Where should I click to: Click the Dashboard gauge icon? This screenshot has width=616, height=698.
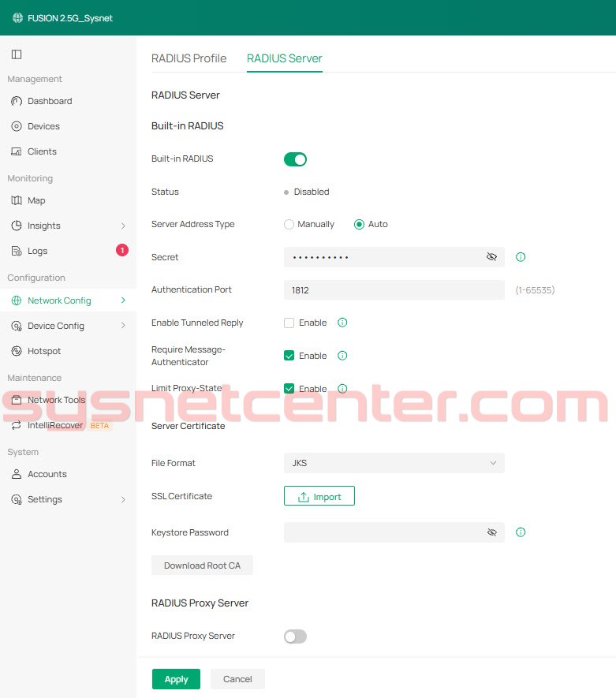click(x=17, y=101)
